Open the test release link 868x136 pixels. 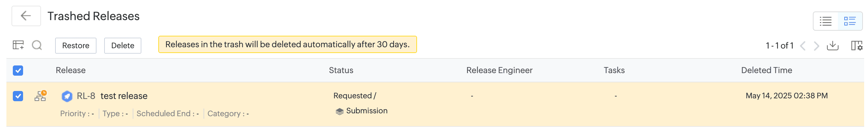pyautogui.click(x=124, y=96)
